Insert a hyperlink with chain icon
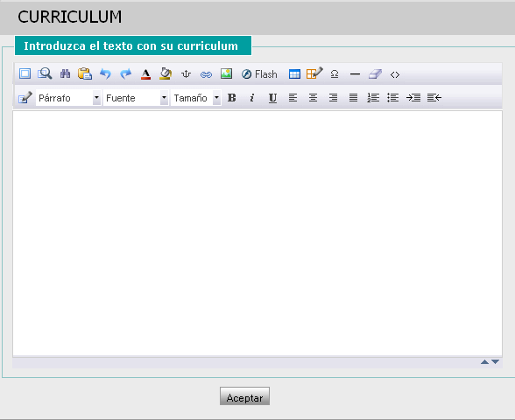Image resolution: width=515 pixels, height=420 pixels. 206,75
